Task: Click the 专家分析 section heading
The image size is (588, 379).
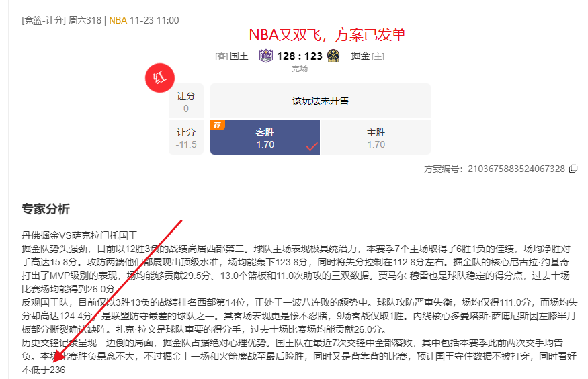Action: pyautogui.click(x=45, y=209)
